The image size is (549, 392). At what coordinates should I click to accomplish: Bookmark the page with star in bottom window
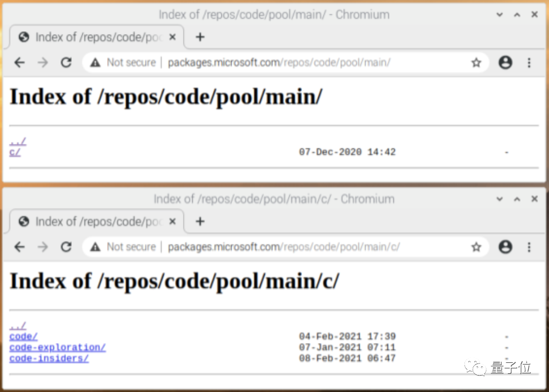476,247
